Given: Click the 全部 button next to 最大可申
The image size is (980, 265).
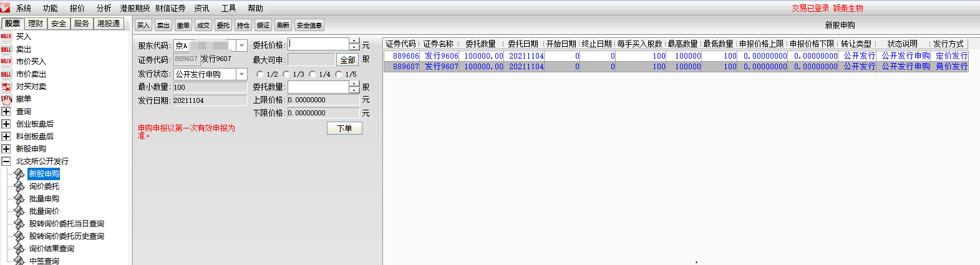Looking at the screenshot, I should click(347, 60).
